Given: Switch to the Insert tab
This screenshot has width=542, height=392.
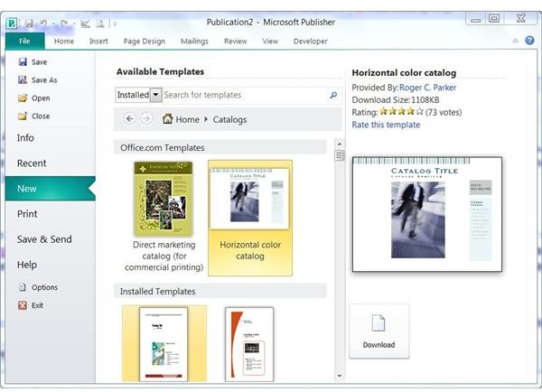Looking at the screenshot, I should click(x=98, y=42).
